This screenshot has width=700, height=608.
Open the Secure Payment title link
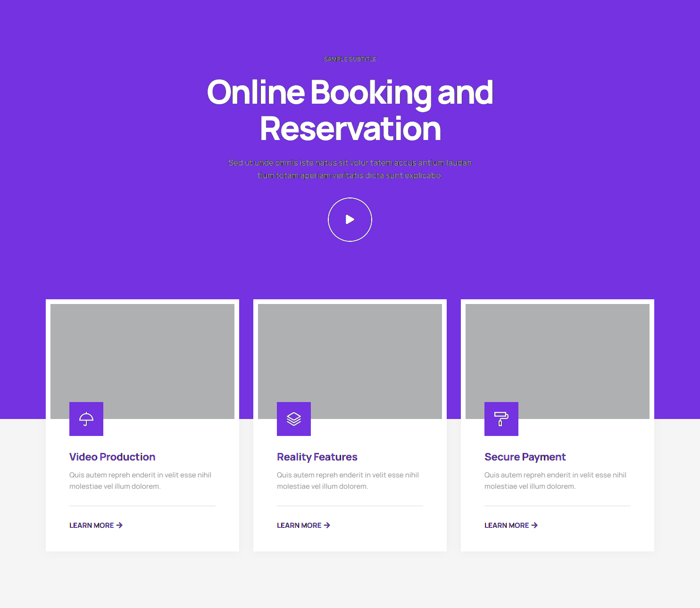point(525,457)
